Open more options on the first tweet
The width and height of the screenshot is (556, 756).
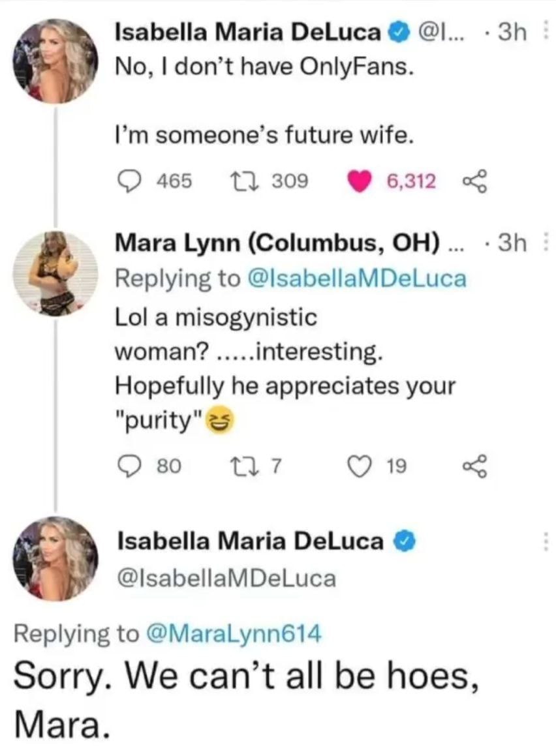tap(546, 31)
